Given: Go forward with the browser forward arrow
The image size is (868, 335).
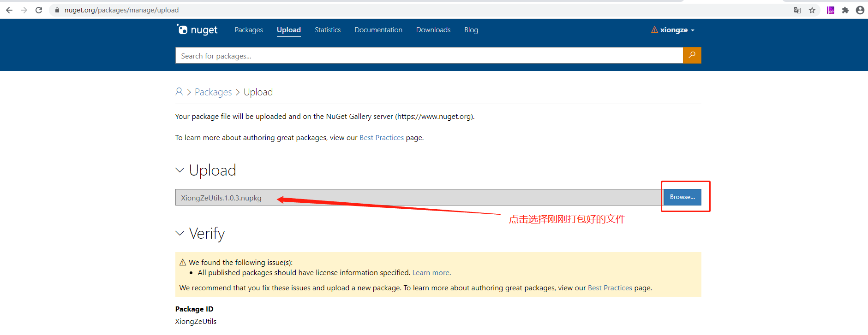Looking at the screenshot, I should click(x=24, y=10).
